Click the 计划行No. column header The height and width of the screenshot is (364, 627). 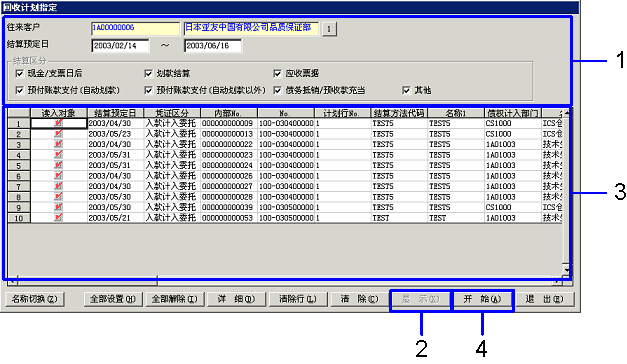click(342, 113)
